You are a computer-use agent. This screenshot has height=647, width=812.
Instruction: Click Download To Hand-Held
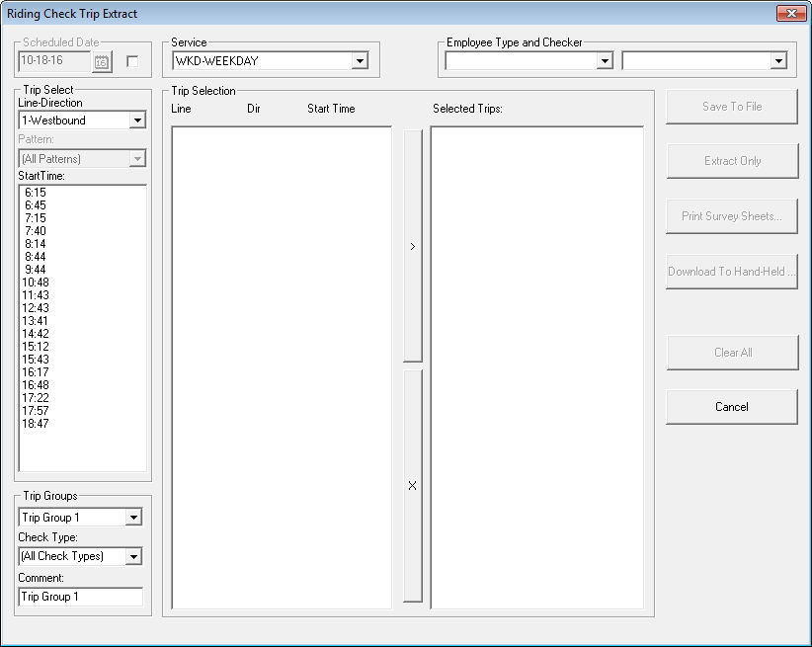731,272
